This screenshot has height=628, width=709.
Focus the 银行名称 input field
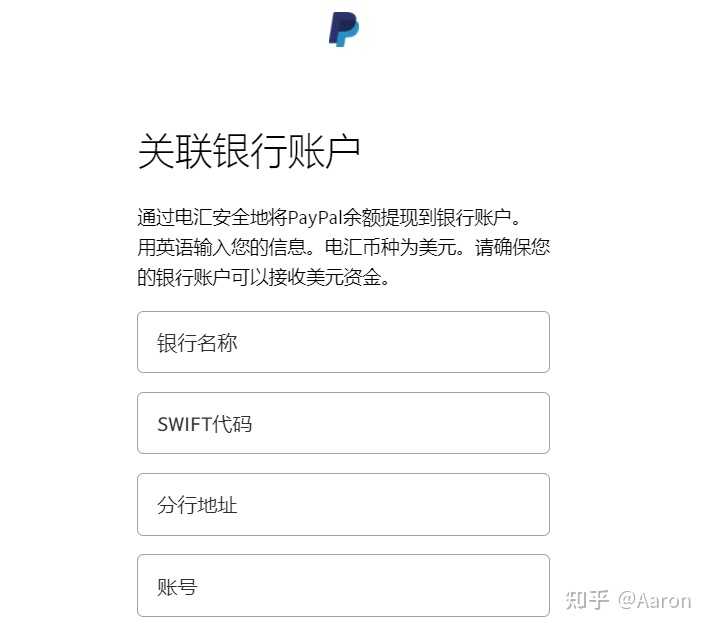pyautogui.click(x=343, y=342)
